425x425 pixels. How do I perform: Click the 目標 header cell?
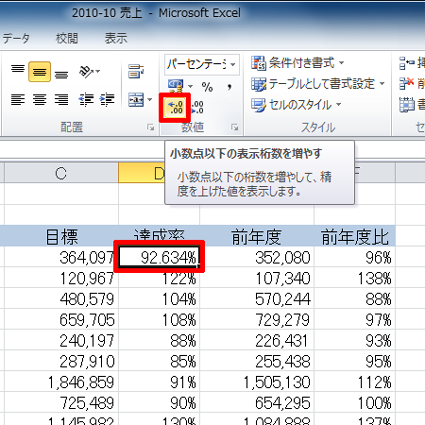click(x=61, y=236)
